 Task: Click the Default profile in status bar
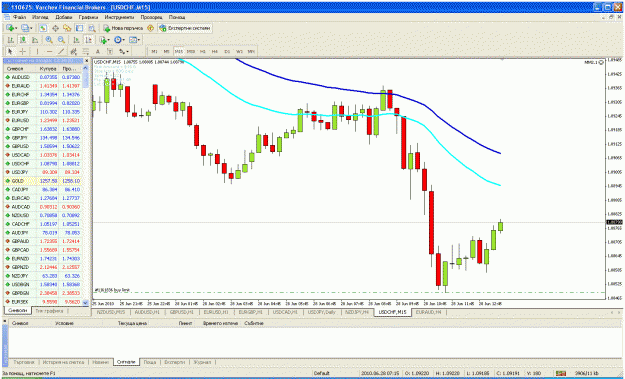(321, 373)
